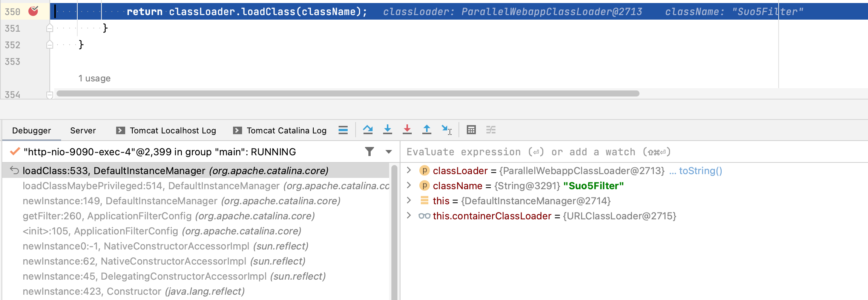This screenshot has height=300, width=868.
Task: Open the Tomcat Localhost Log tab
Action: click(x=166, y=130)
